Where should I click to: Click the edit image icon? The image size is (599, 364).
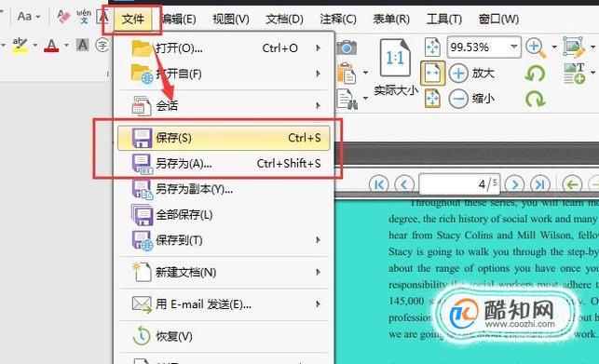click(574, 47)
